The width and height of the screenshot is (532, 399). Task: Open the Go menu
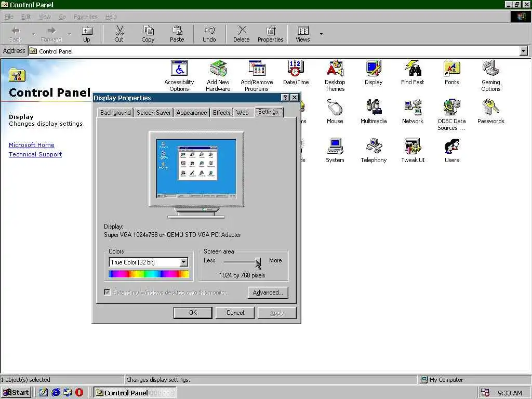point(62,17)
